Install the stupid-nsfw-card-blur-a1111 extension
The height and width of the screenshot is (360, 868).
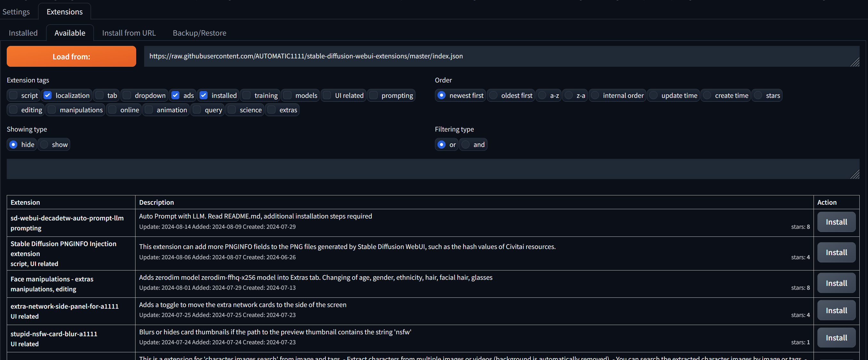click(x=836, y=338)
